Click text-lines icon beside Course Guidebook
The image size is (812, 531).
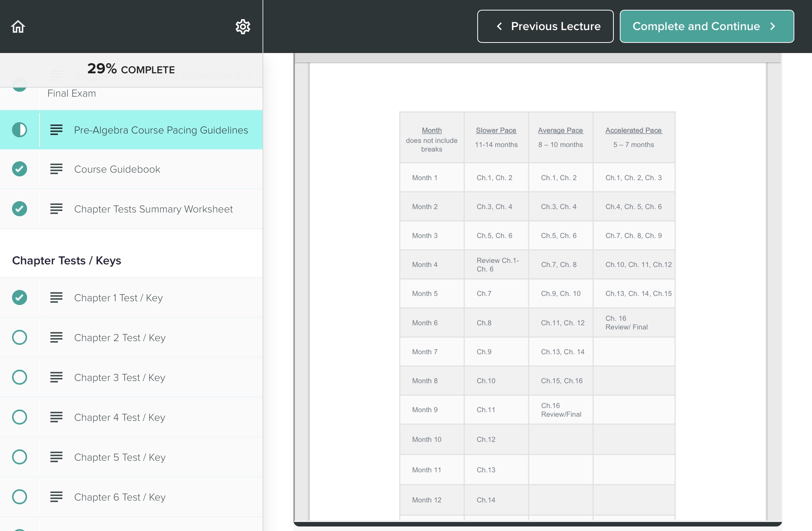(56, 169)
